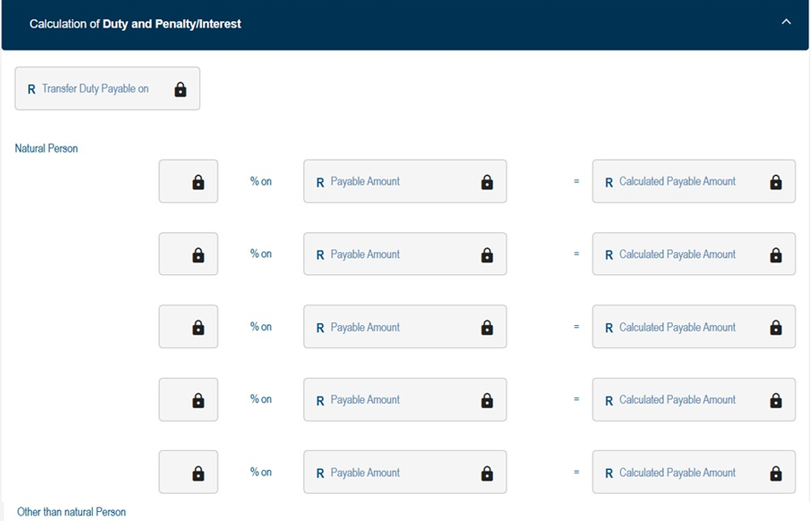The width and height of the screenshot is (812, 521).
Task: Click lock icon in fifth row Payable Amount
Action: [487, 473]
